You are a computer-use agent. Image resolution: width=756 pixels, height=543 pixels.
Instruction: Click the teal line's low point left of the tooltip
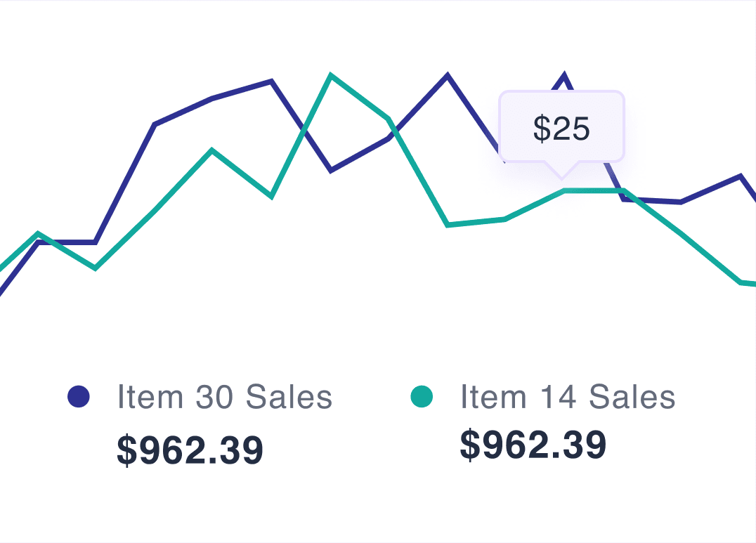tap(448, 225)
